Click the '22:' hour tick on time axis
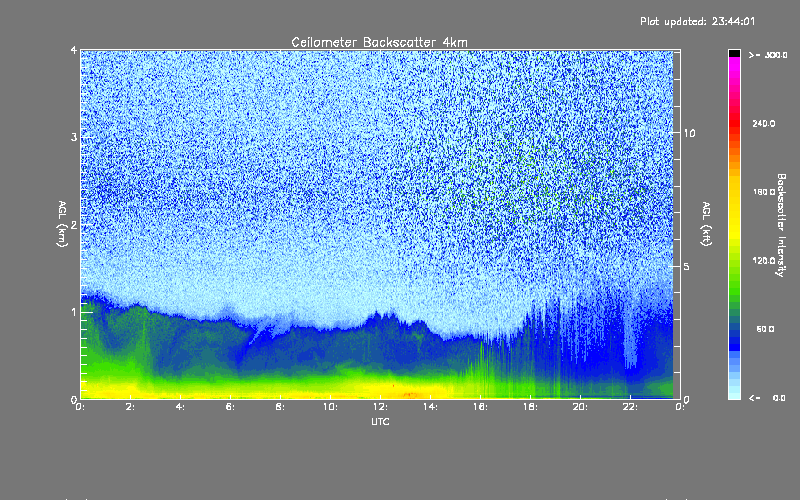Viewport: 800px width, 500px height. (x=630, y=407)
